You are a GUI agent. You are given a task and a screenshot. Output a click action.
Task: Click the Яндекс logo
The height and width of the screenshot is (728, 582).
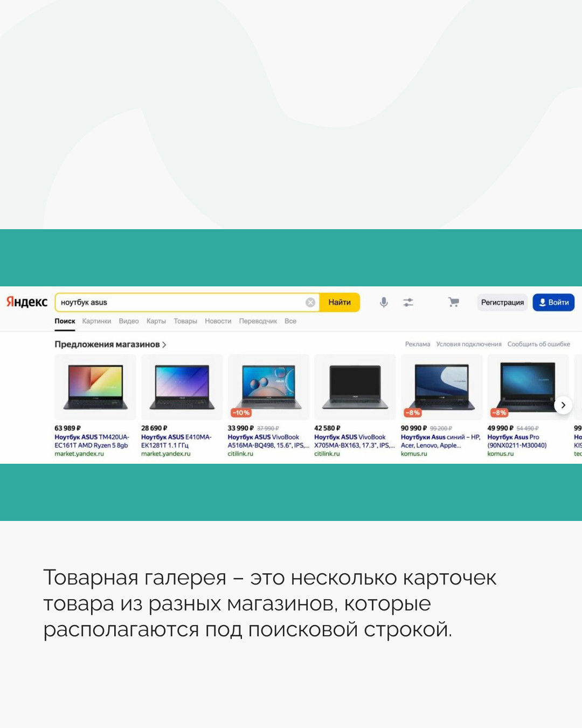pos(27,302)
